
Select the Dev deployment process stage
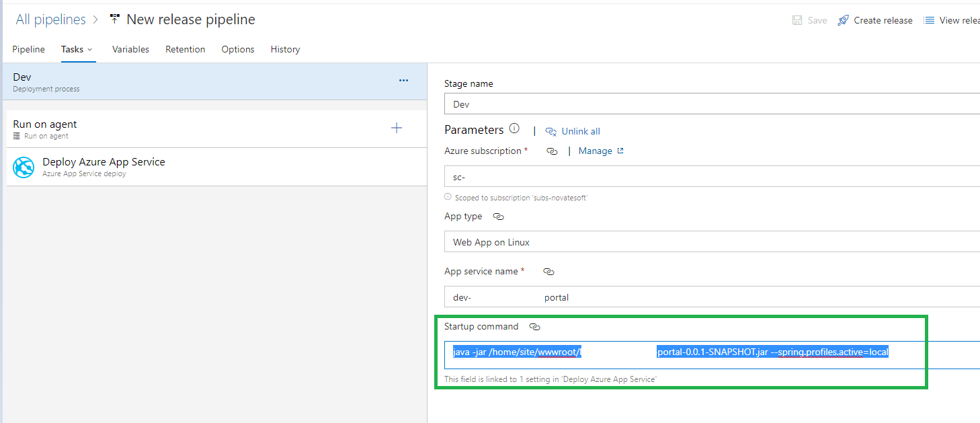[214, 81]
